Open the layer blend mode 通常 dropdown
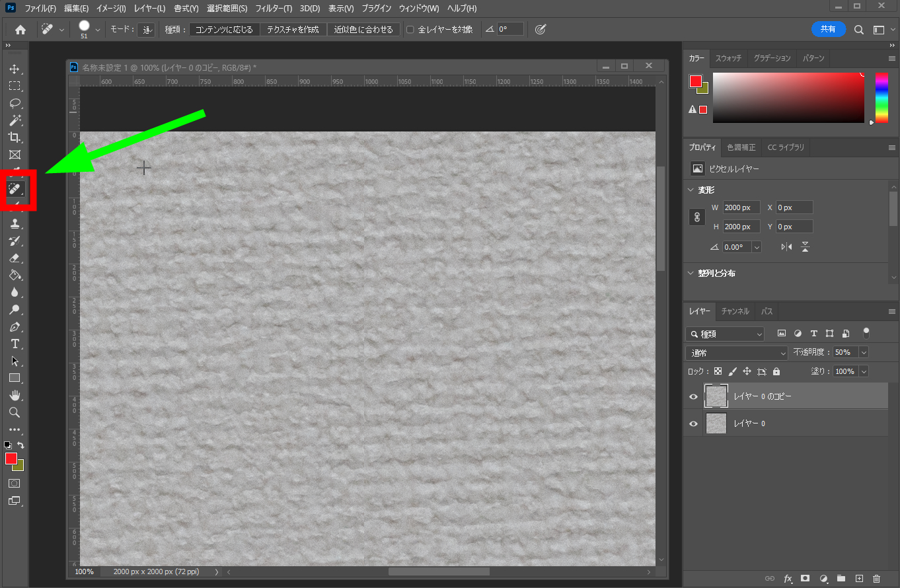 coord(736,353)
